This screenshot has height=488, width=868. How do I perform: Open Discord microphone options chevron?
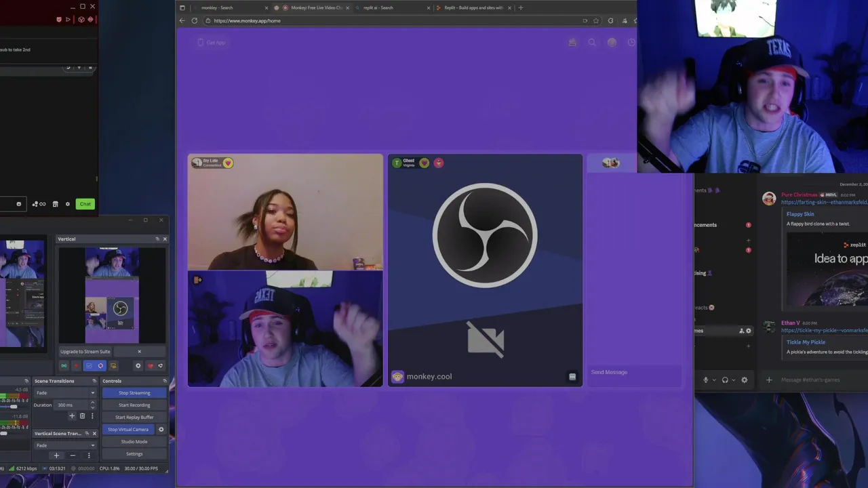[714, 380]
